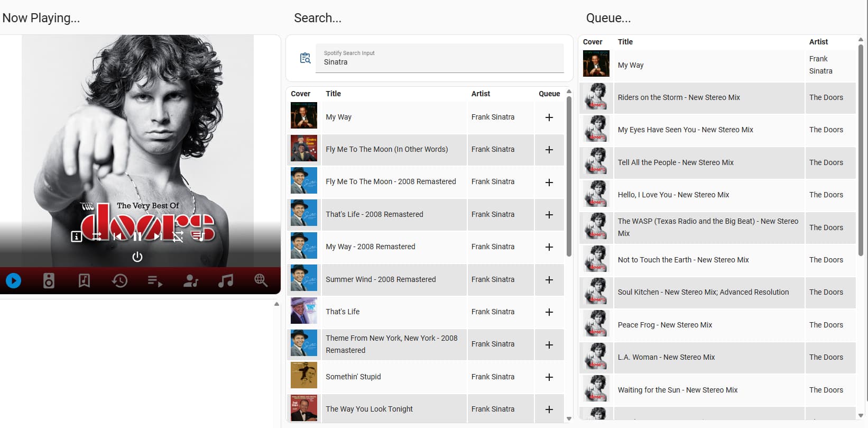Click the scroll-up arrow below the player
868x428 pixels.
tap(276, 304)
